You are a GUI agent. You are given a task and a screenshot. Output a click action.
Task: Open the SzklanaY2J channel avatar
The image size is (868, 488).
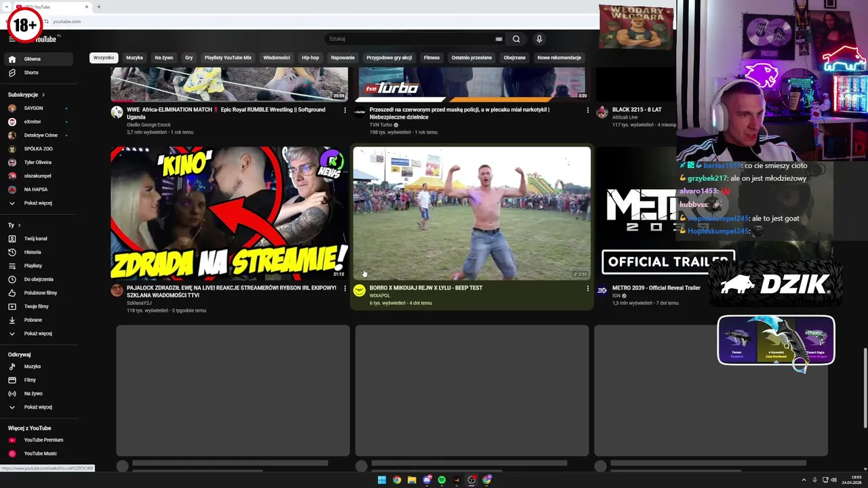point(117,291)
